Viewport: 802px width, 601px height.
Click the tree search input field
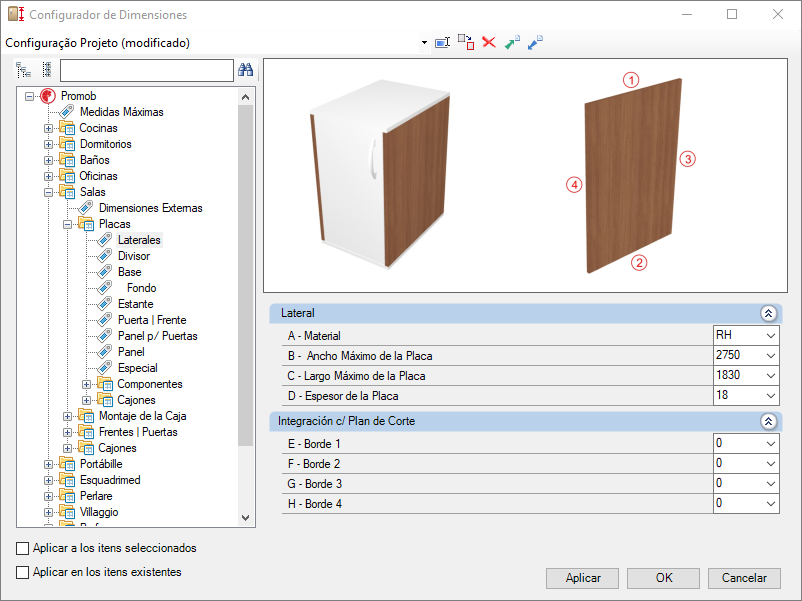pos(147,70)
